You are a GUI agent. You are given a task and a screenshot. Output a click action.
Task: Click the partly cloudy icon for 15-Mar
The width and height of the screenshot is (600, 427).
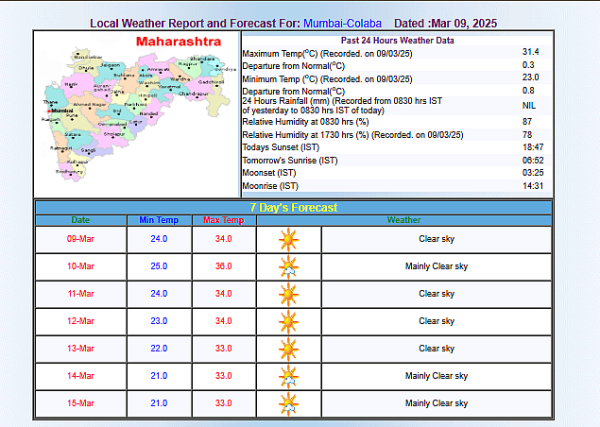[289, 404]
